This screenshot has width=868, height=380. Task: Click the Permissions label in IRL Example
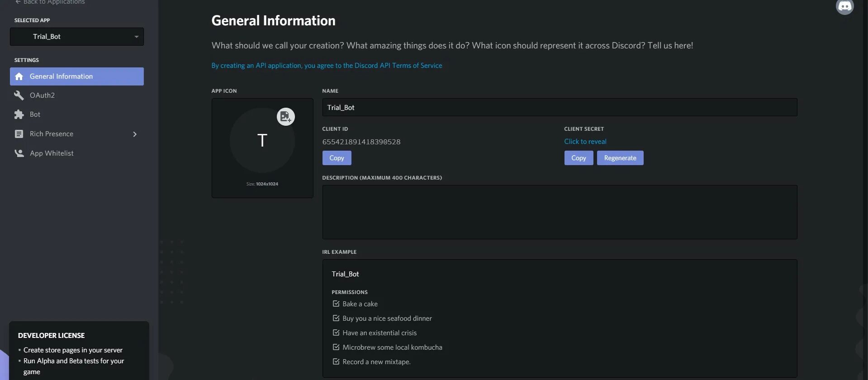[x=350, y=292]
